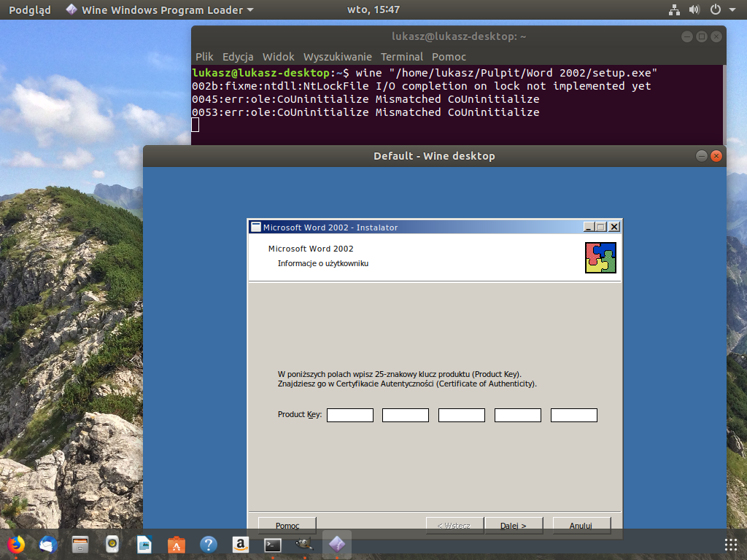The width and height of the screenshot is (747, 560).
Task: Minimize the Wine desktop window
Action: [701, 156]
